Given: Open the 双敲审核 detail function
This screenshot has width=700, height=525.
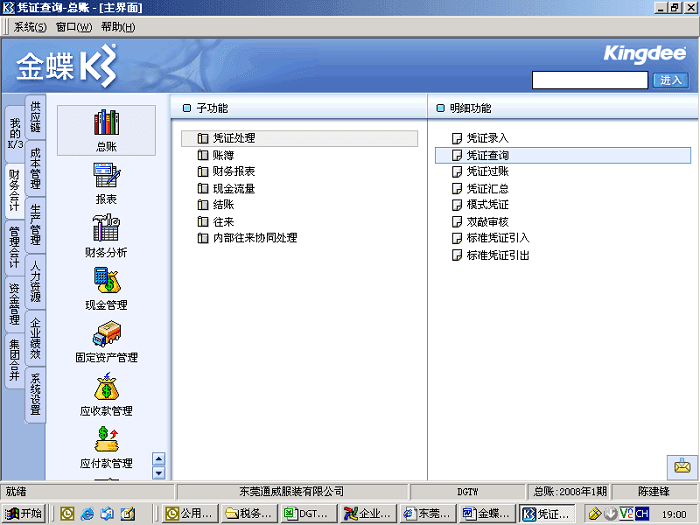Looking at the screenshot, I should [x=480, y=222].
